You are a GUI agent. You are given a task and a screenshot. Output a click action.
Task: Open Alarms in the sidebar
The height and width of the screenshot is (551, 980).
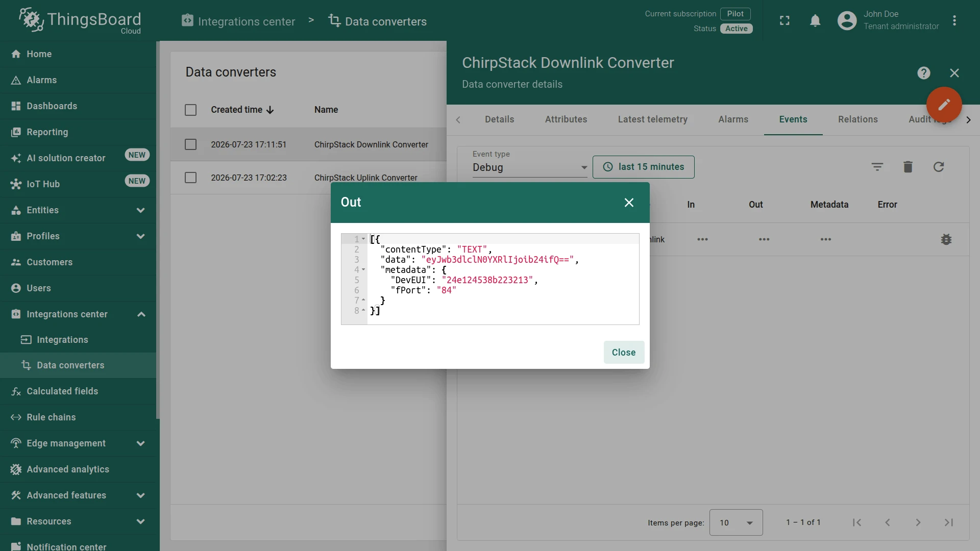click(78, 80)
